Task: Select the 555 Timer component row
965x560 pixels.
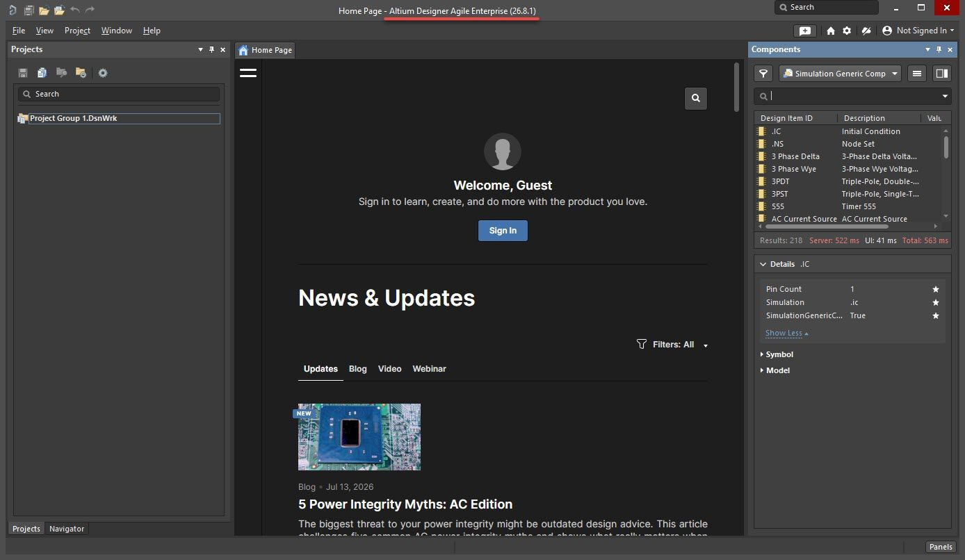Action: (848, 206)
